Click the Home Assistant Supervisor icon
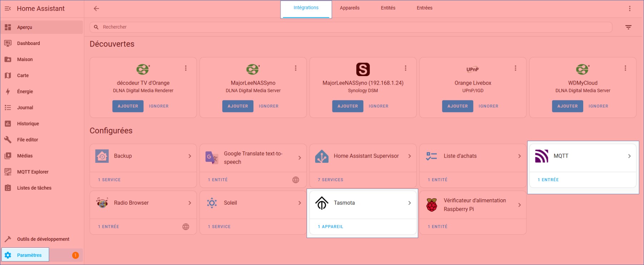This screenshot has width=644, height=265. point(322,156)
